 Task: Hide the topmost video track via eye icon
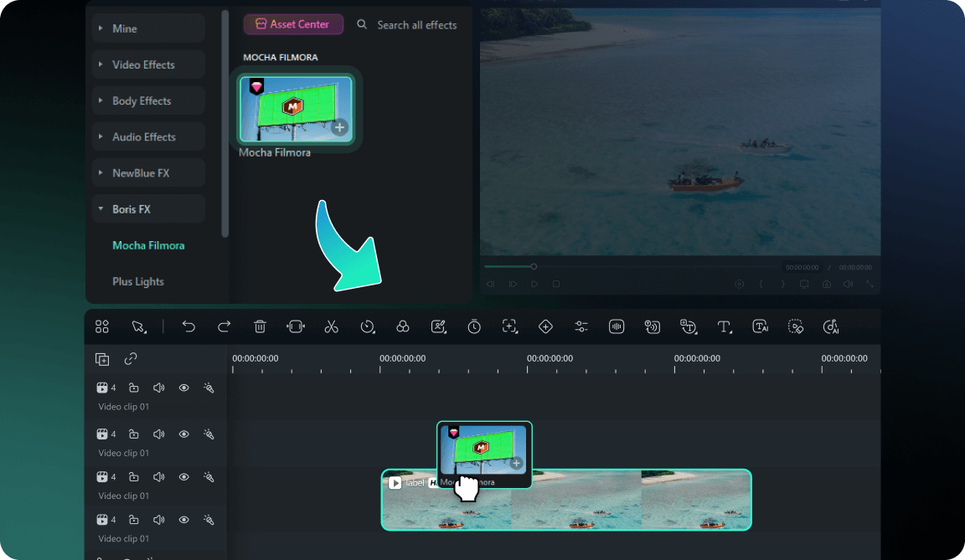coord(183,388)
